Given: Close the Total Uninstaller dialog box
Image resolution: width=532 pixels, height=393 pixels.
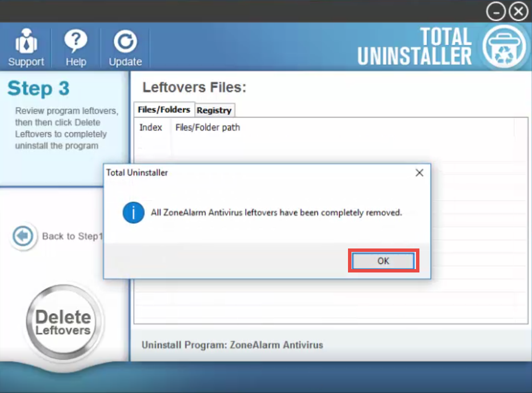Looking at the screenshot, I should [419, 173].
